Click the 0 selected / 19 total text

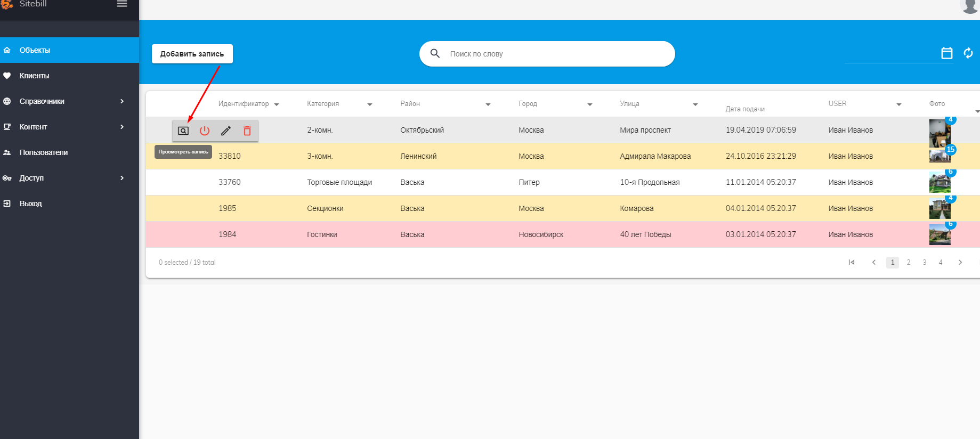coord(187,262)
